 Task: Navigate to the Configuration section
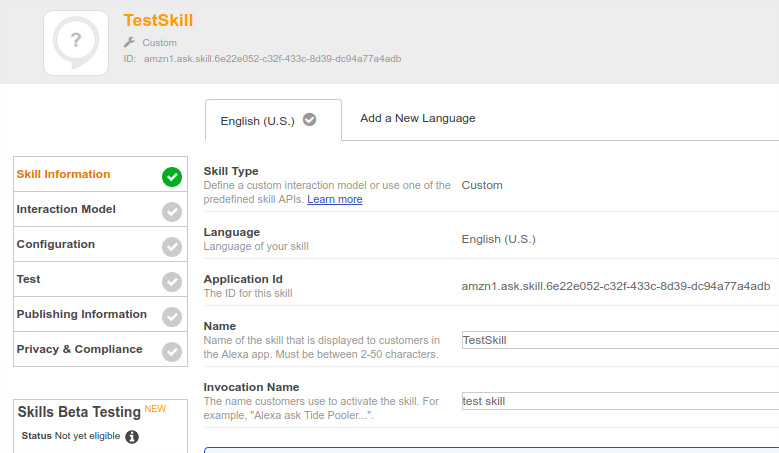click(56, 245)
